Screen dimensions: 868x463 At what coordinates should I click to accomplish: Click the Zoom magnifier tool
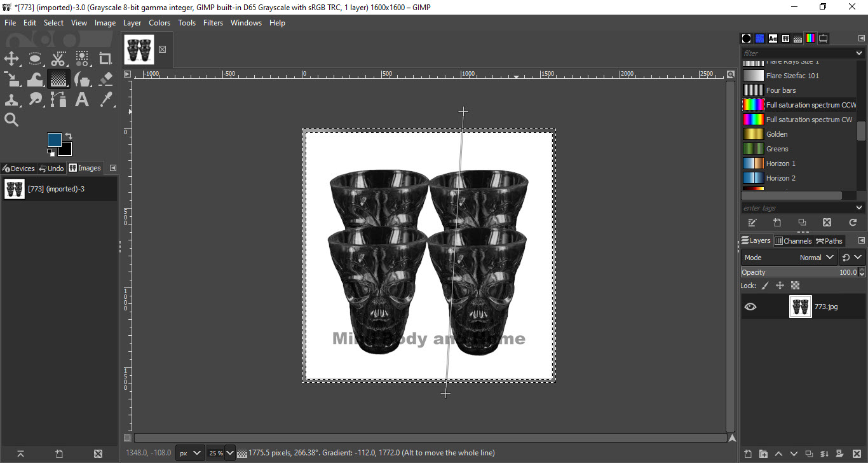pyautogui.click(x=11, y=120)
